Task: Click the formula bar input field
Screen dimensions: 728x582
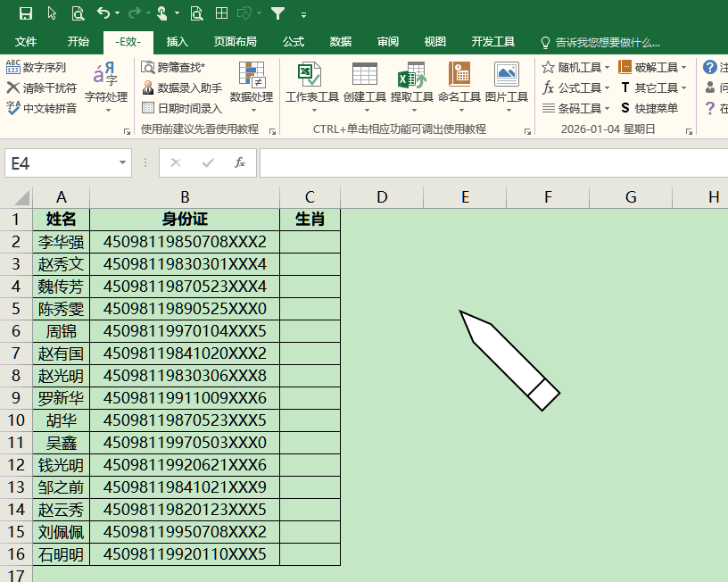Action: (x=491, y=163)
